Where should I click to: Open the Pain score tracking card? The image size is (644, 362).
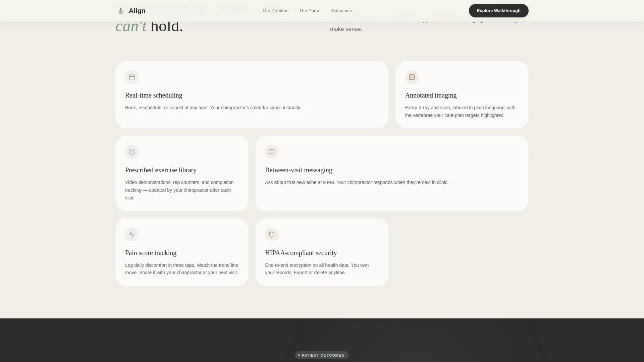pos(182,252)
